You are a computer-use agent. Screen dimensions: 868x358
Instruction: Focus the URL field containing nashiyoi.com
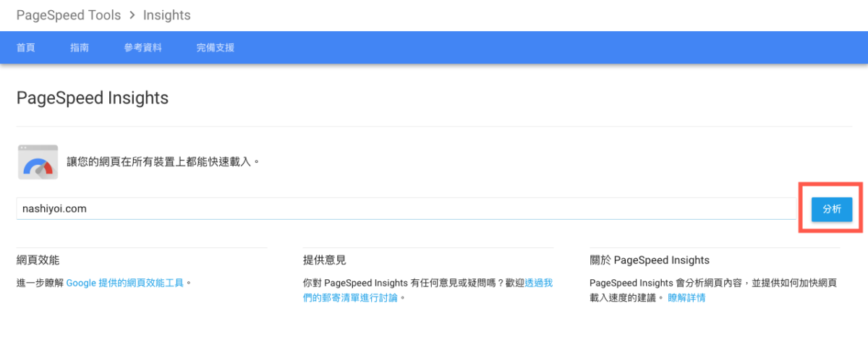406,208
